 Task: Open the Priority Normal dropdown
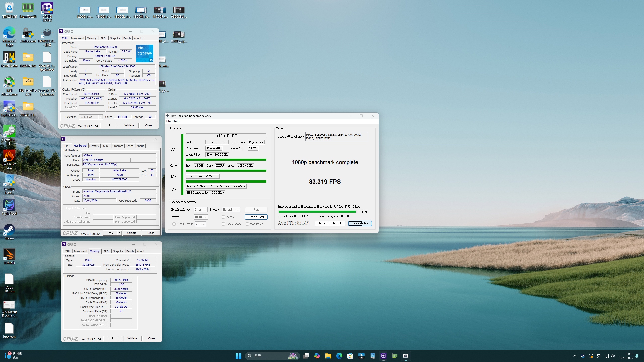[231, 210]
